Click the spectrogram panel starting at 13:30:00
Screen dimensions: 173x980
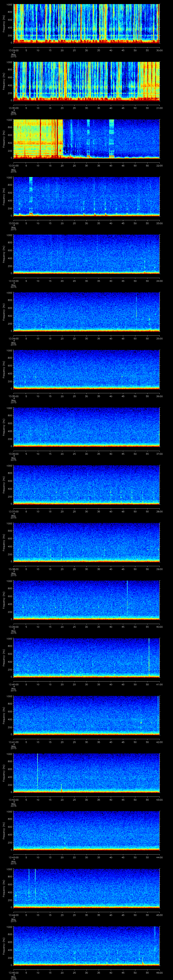click(86, 81)
